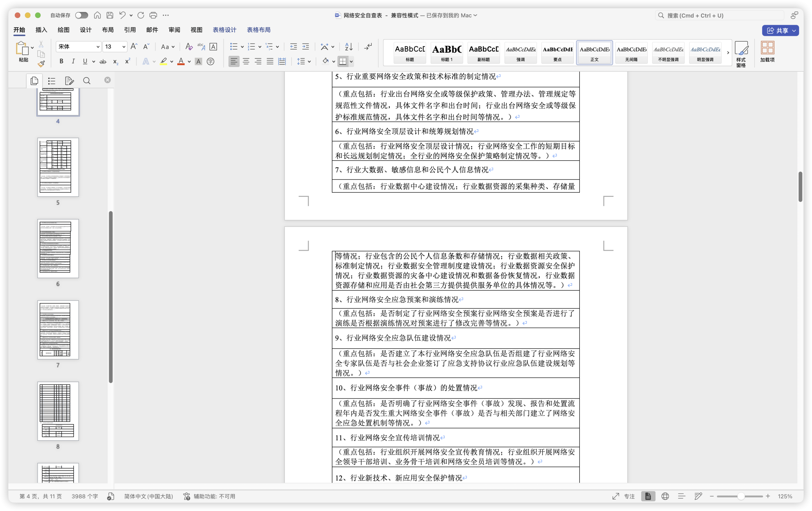Viewport: 812px width, 511px height.
Task: Open the font name dropdown 宋体
Action: (x=98, y=47)
